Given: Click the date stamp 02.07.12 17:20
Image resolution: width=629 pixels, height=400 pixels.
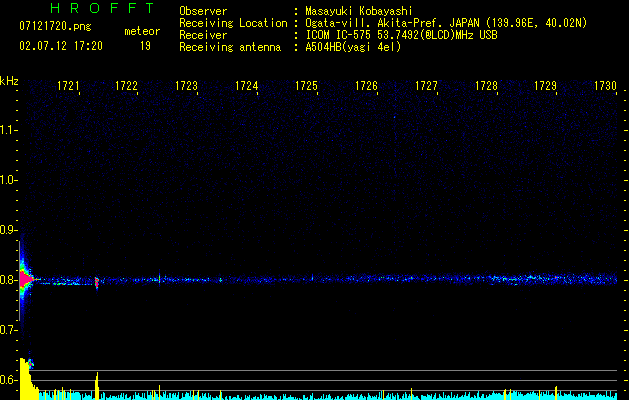Looking at the screenshot, I should 61,46.
